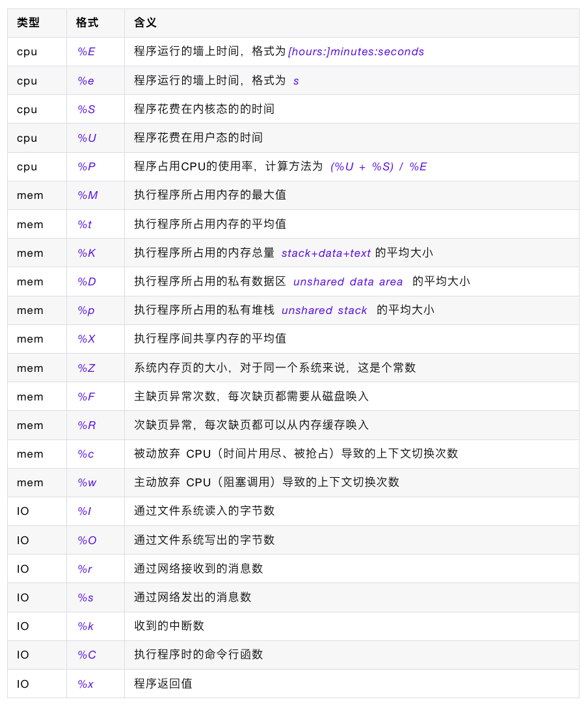
Task: Click description 系统内存页的大小
Action: [275, 368]
